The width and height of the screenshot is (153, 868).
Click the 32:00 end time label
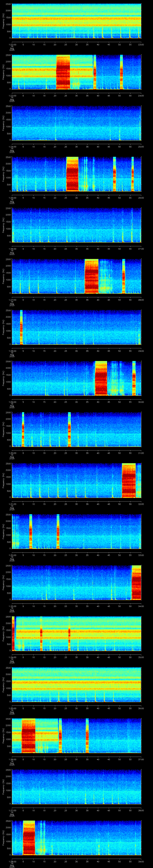(x=141, y=504)
